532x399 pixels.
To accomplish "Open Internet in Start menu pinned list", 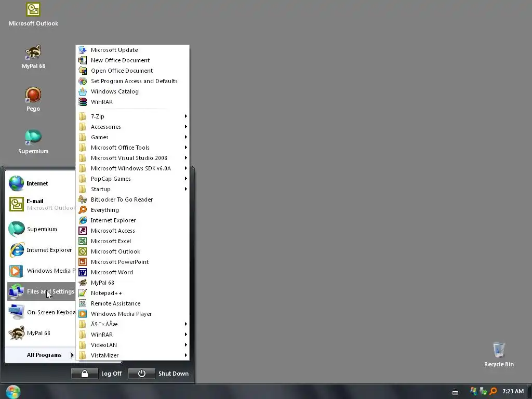I will coord(41,183).
